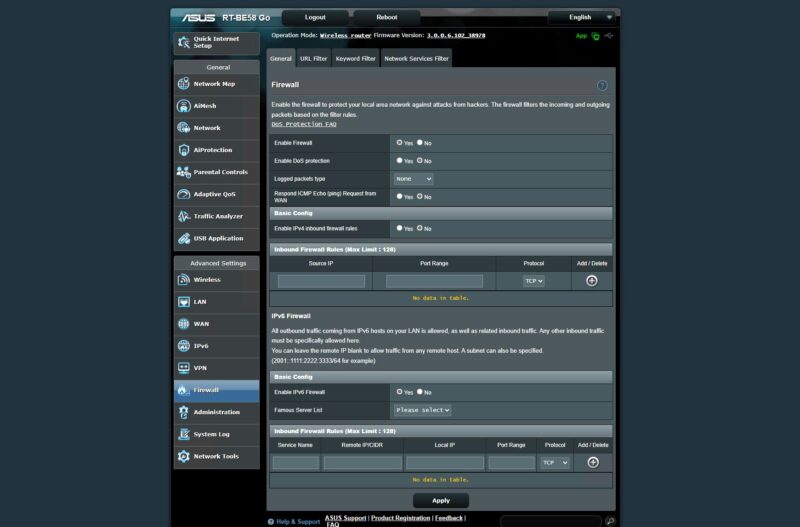Viewport: 800px width, 527px height.
Task: Click the search magnifier icon in footer
Action: [610, 521]
